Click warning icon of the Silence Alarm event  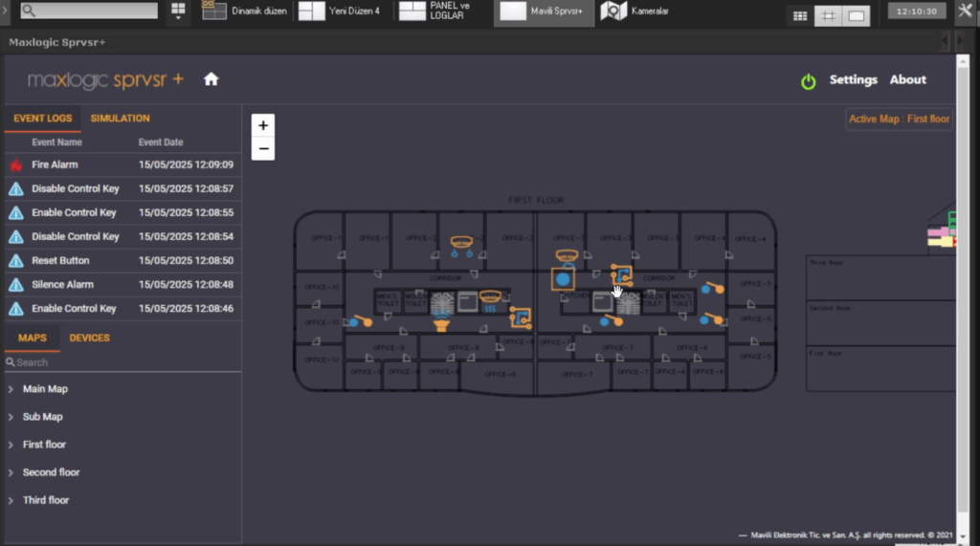tap(16, 285)
